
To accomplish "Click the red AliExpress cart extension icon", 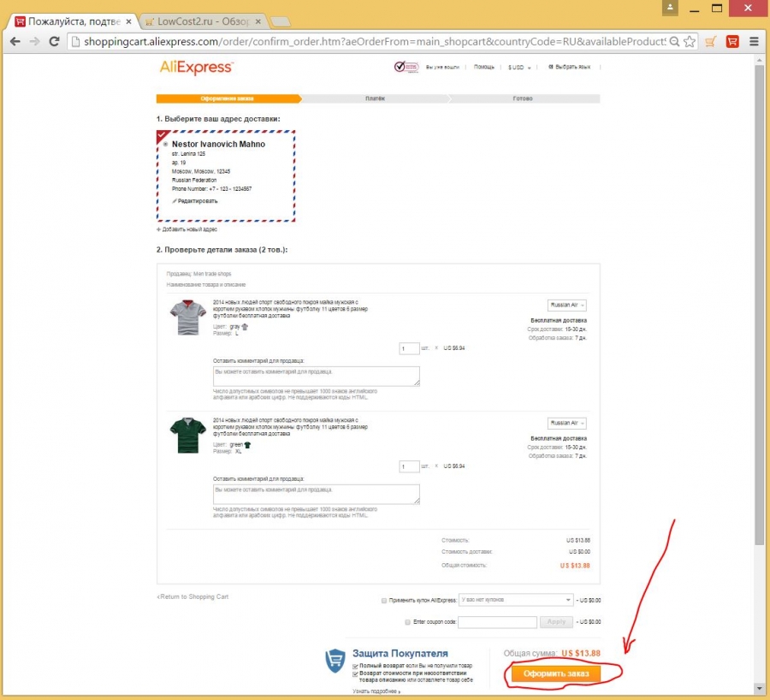I will [732, 42].
